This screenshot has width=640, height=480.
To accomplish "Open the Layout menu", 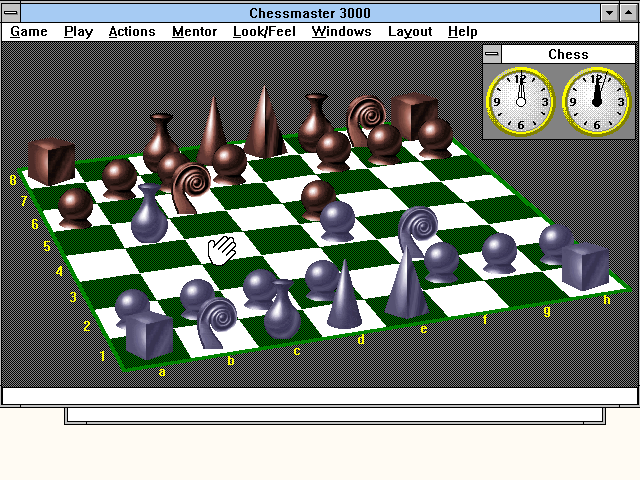I will 410,31.
